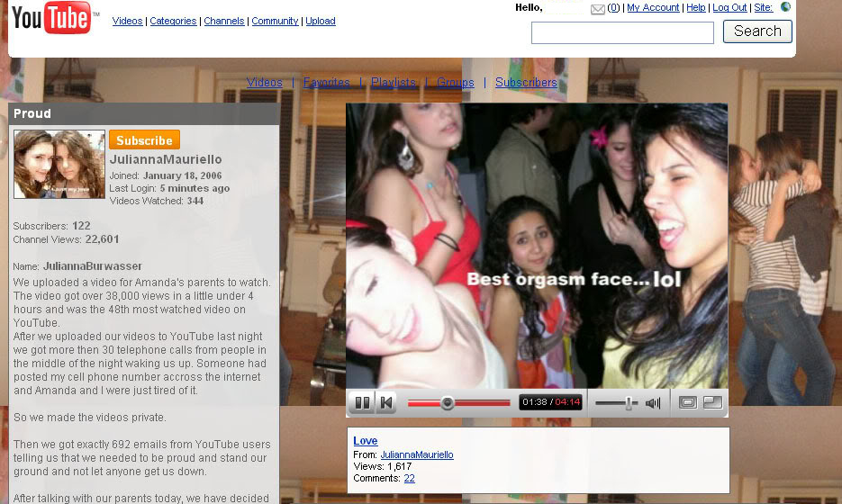Go to channel Playlists tab
Viewport: 842px width, 504px height.
tap(394, 82)
